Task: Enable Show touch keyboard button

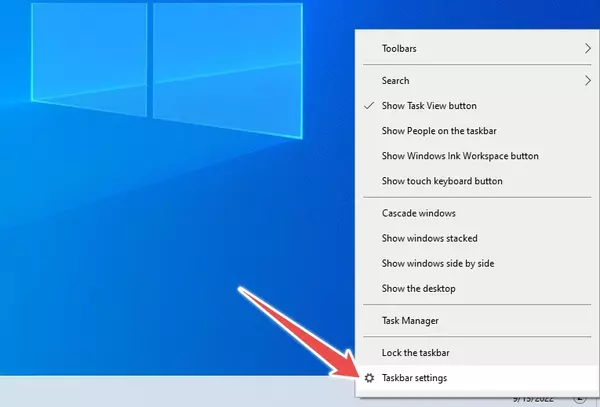Action: pos(477,181)
